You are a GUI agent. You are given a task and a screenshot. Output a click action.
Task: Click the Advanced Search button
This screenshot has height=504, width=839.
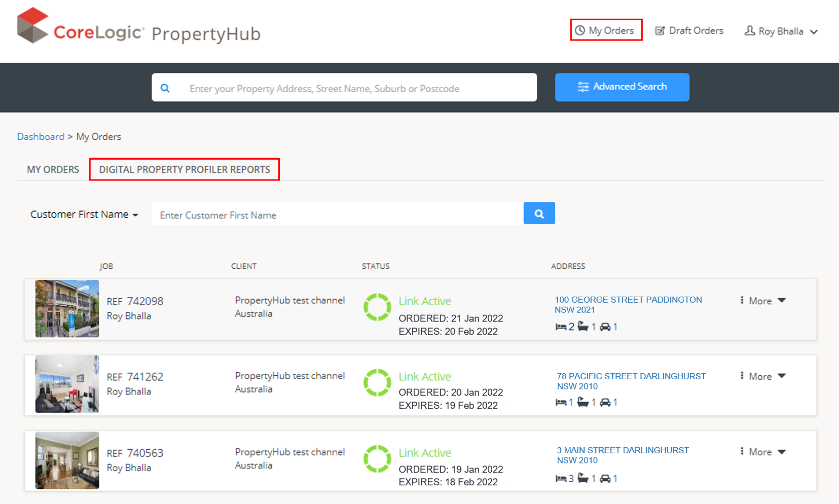click(x=622, y=87)
